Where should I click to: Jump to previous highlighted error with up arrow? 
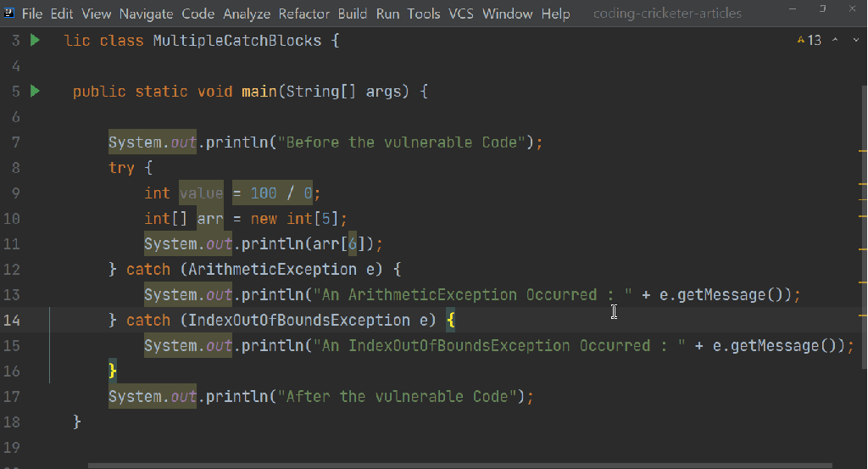(x=835, y=40)
